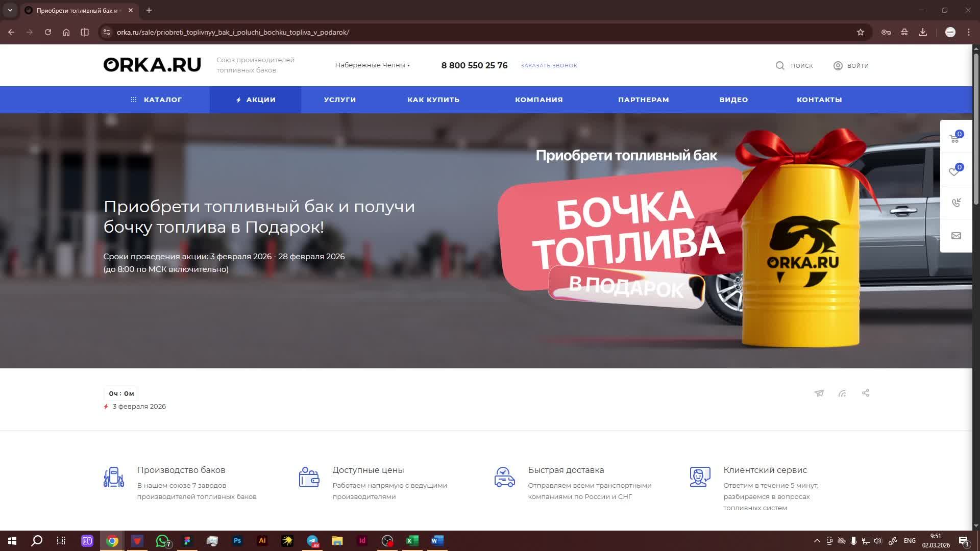Bookmark the page with the star icon
980x551 pixels.
[x=861, y=32]
